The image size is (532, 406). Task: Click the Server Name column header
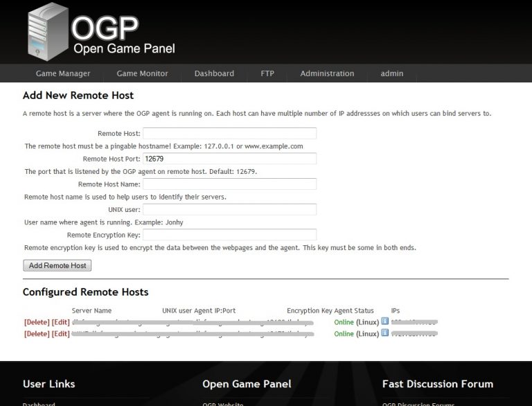click(91, 310)
